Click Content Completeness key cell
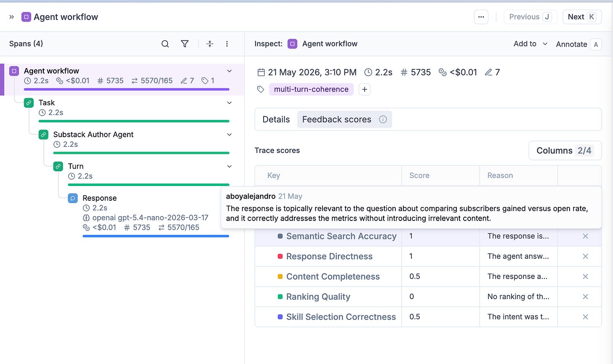Screen dimensions: 613x364 pyautogui.click(x=328, y=276)
